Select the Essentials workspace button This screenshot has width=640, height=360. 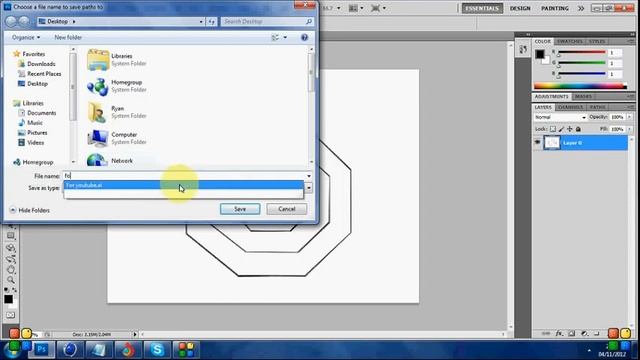tap(482, 8)
